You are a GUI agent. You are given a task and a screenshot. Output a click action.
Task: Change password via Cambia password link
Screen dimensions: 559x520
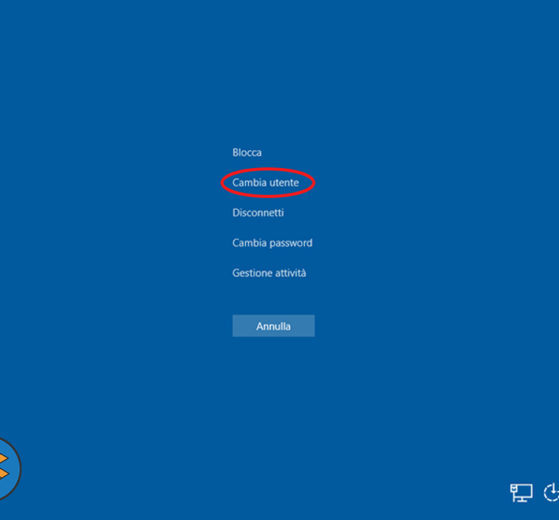pos(272,243)
